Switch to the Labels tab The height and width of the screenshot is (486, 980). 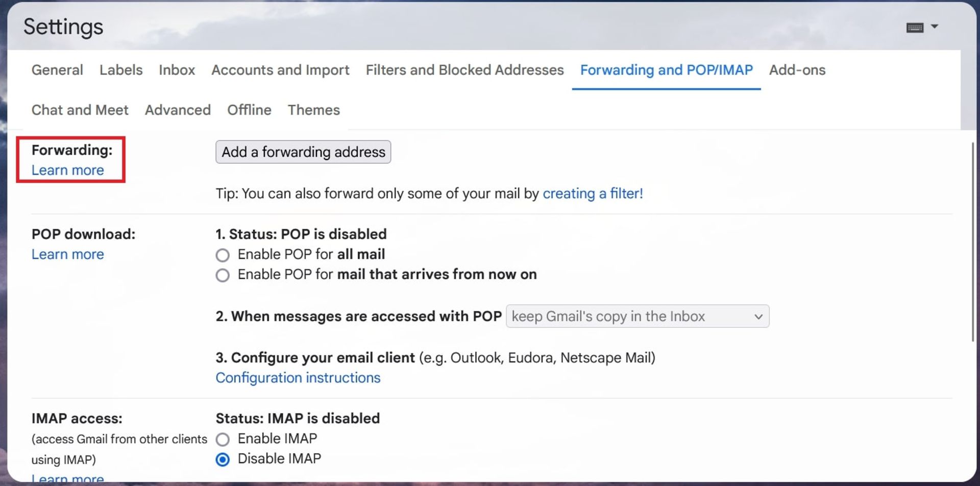121,70
